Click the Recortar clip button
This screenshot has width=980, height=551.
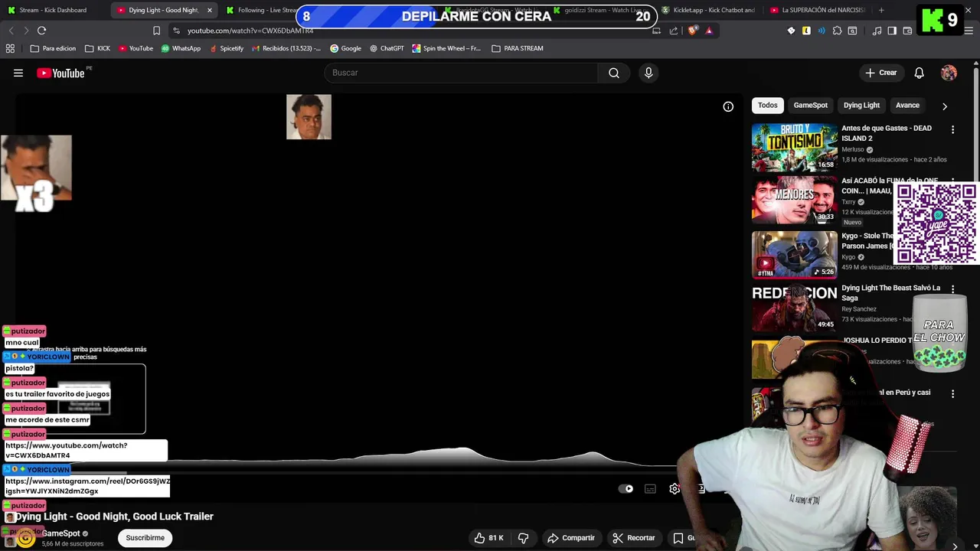click(x=633, y=538)
